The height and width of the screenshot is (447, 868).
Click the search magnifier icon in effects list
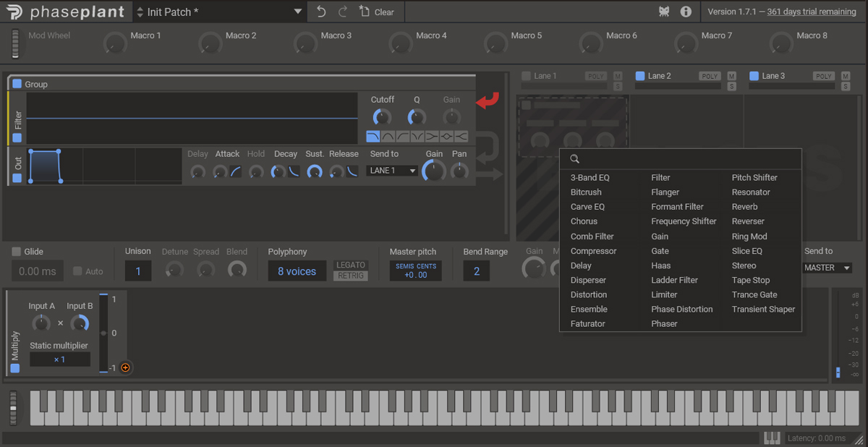point(575,159)
